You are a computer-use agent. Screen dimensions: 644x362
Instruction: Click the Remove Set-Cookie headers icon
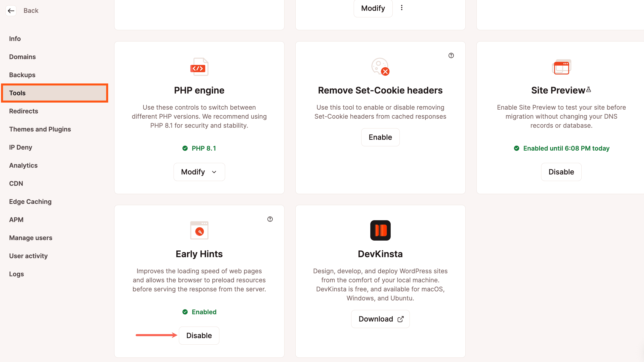click(x=380, y=66)
